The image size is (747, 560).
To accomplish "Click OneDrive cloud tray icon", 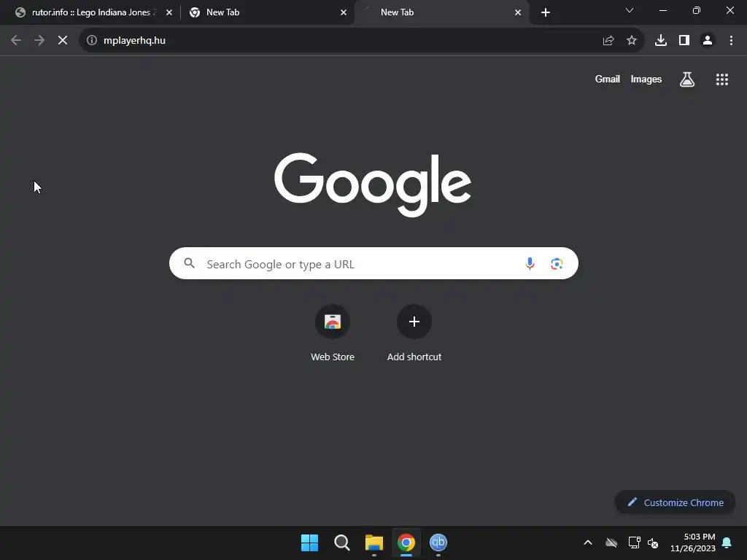I will point(611,542).
